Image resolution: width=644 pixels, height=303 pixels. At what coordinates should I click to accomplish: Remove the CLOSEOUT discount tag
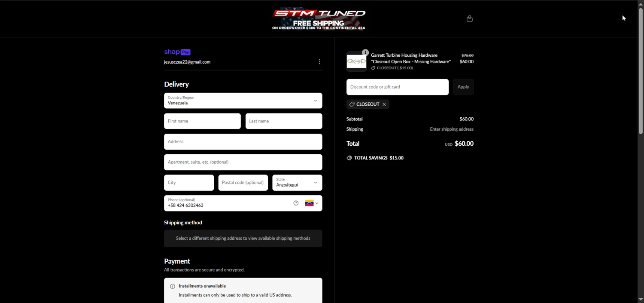tap(384, 104)
